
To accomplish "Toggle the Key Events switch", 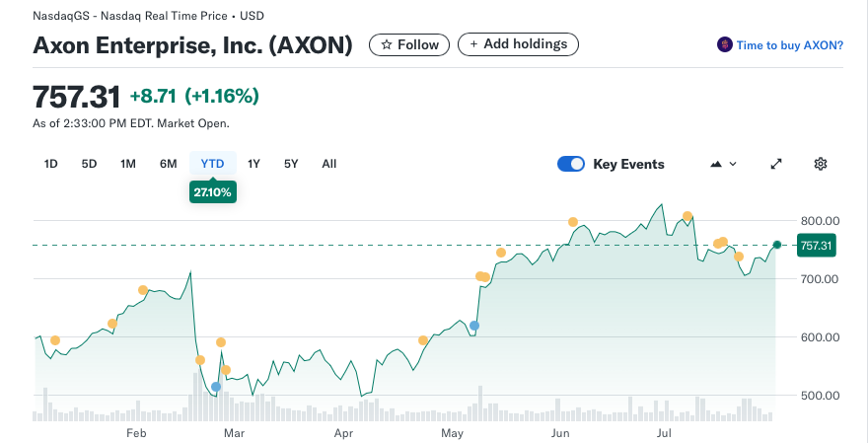I will [x=571, y=164].
